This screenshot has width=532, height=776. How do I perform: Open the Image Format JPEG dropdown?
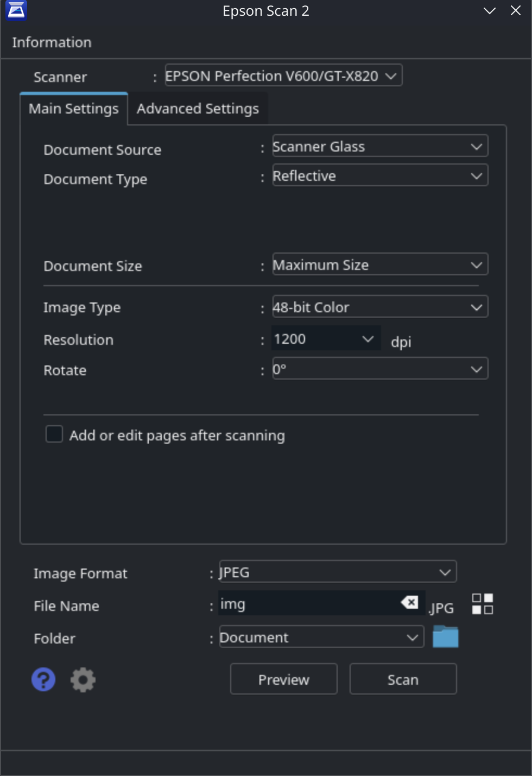click(x=338, y=572)
